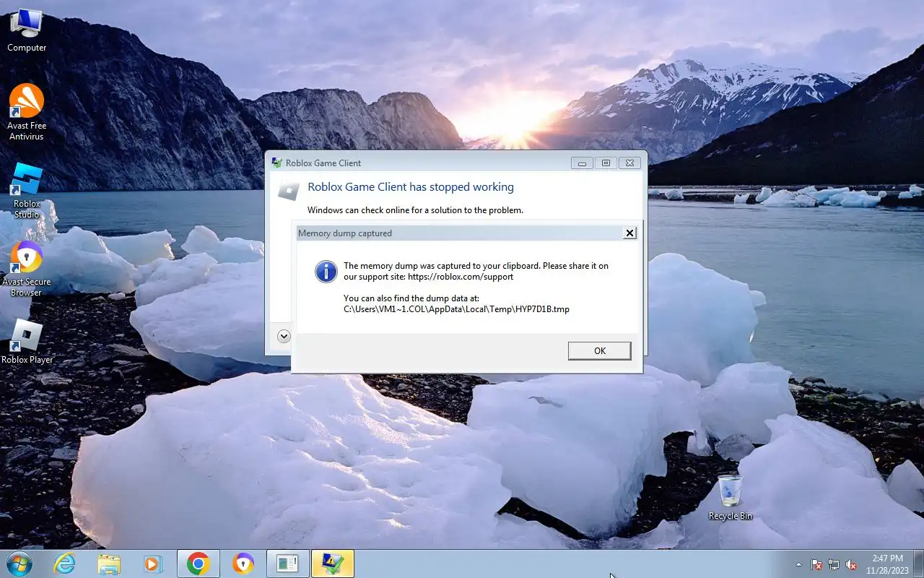Minimize the Roblox Game Client window

[x=582, y=163]
